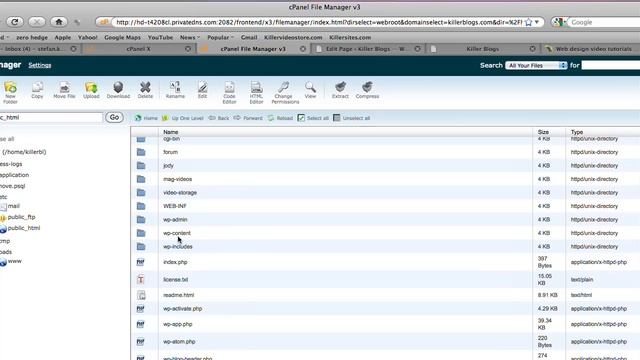Click the Forward navigation button

pyautogui.click(x=248, y=118)
